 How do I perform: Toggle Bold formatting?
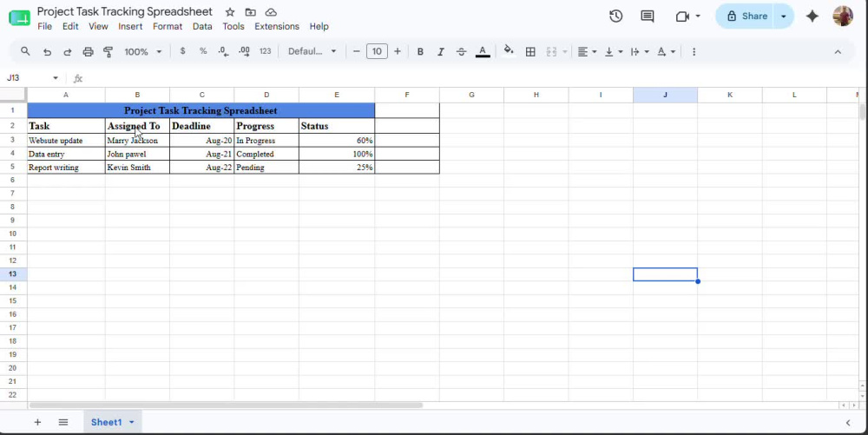[420, 51]
